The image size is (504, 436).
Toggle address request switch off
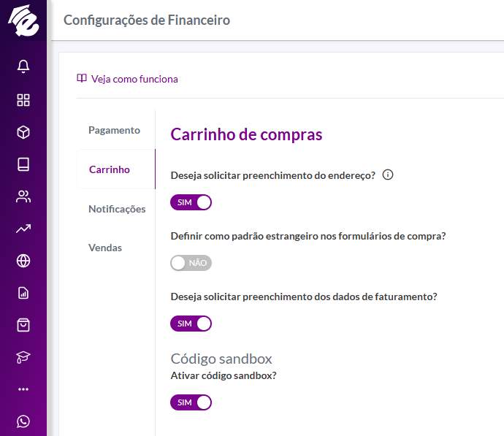[191, 202]
